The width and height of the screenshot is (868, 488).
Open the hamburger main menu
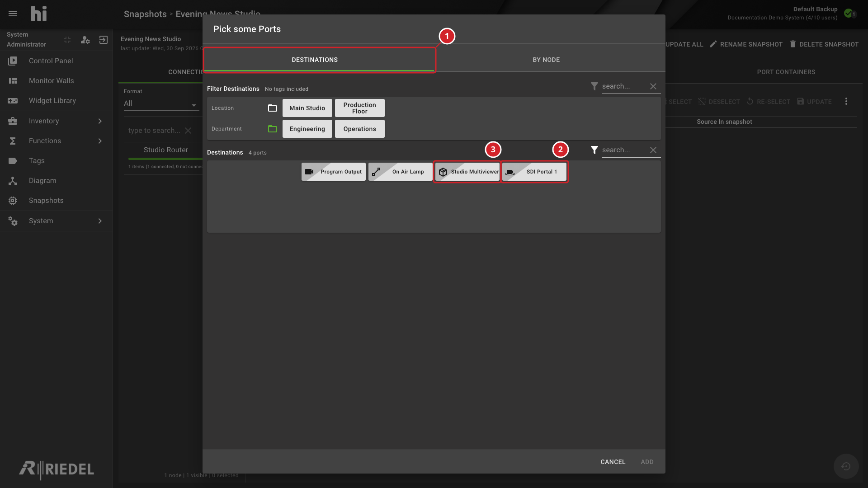[x=13, y=14]
